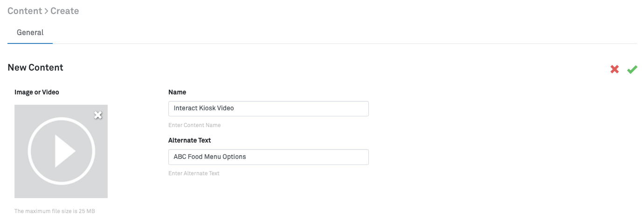
Task: Click the play triangle icon in video placeholder
Action: pos(64,151)
